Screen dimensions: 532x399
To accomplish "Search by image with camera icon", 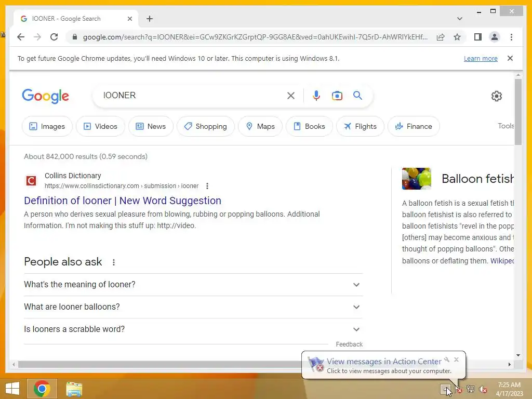I will click(x=337, y=96).
